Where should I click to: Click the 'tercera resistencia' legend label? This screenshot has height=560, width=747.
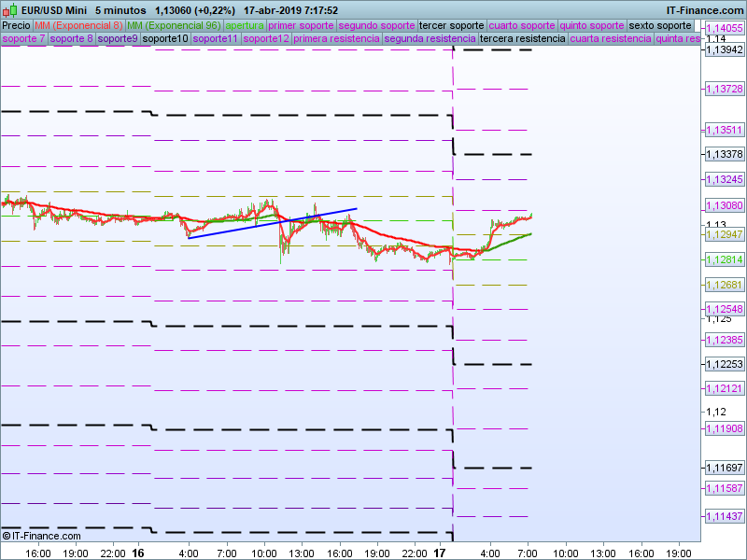521,39
